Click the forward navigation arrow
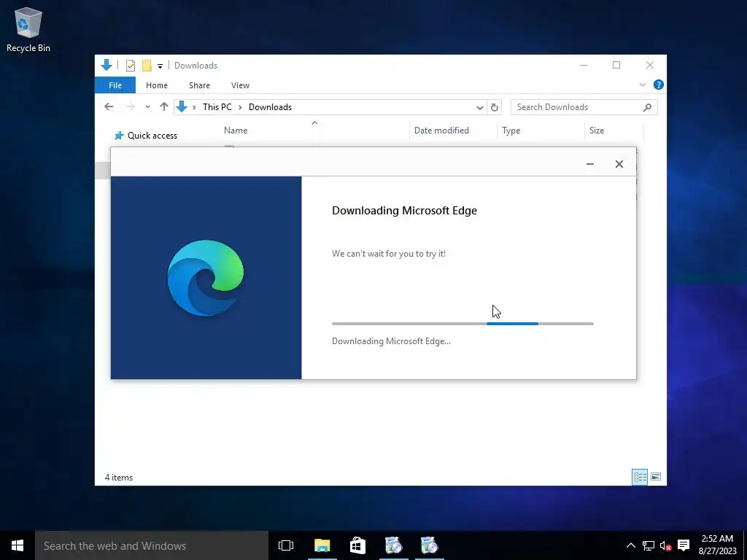This screenshot has height=560, width=747. pos(130,106)
